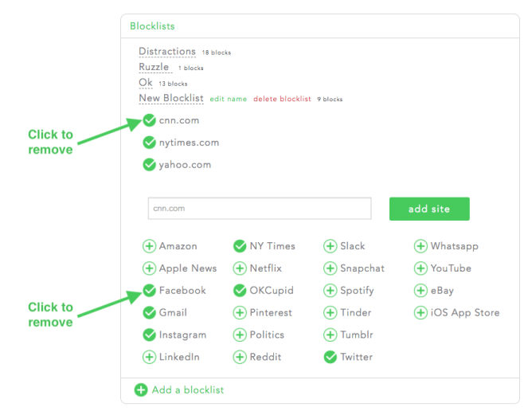This screenshot has width=532, height=419.
Task: Add Reddit via its plus icon
Action: (x=240, y=358)
